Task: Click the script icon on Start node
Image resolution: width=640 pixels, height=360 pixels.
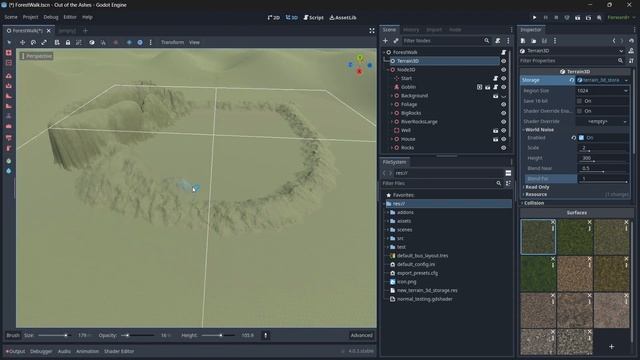Action: tap(495, 78)
